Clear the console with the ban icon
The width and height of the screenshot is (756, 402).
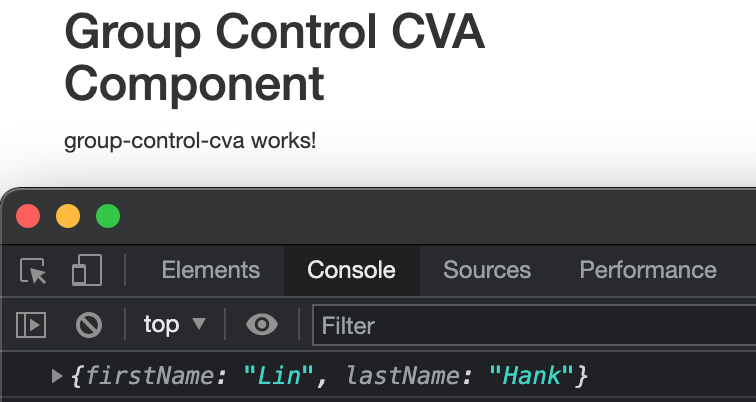point(89,324)
